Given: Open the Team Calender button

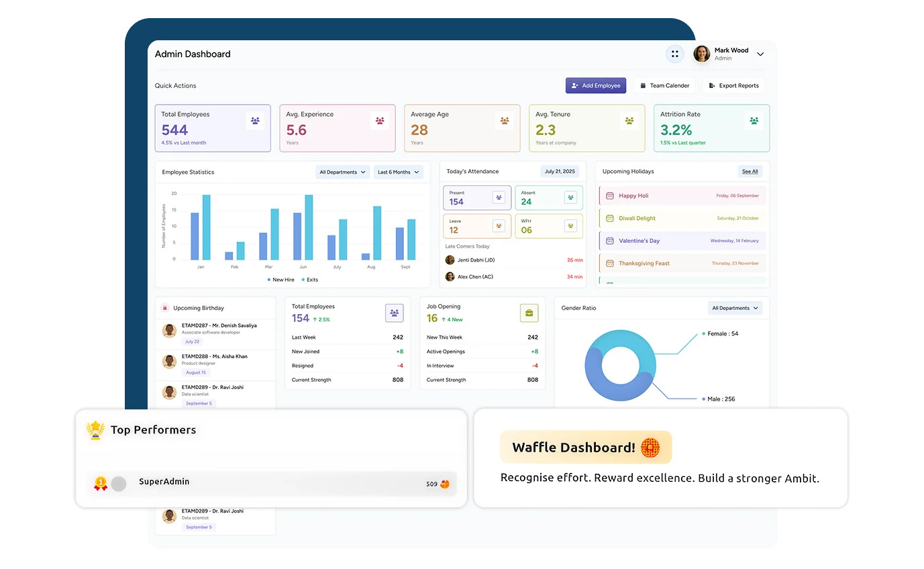Looking at the screenshot, I should pos(664,86).
